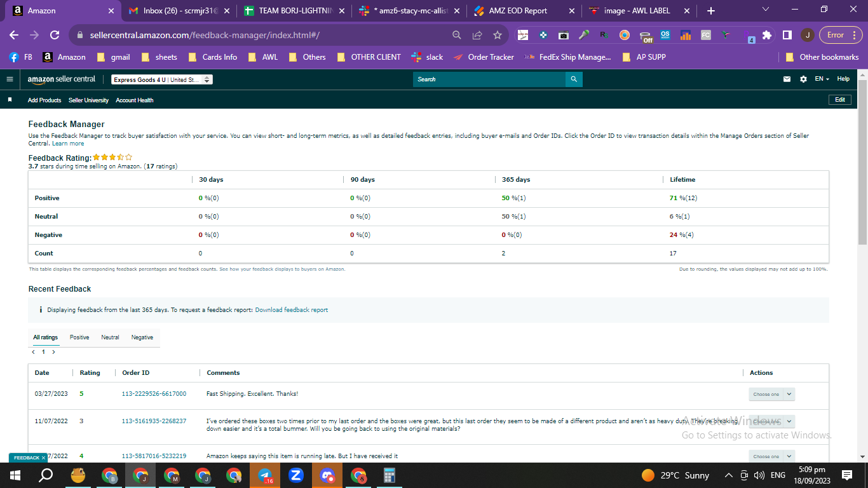Switch to the Positive feedback tab
Screen dimensions: 868x488
[x=79, y=337]
